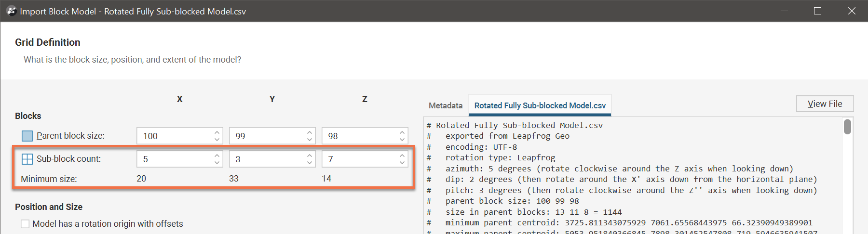Focus the Sub-block count Z field
The width and height of the screenshot is (868, 234).
360,159
